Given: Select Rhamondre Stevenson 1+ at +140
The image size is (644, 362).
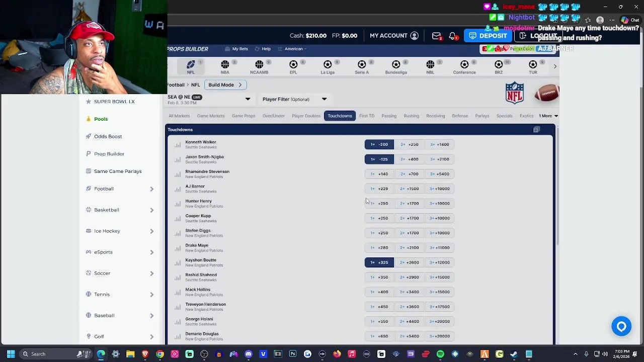Looking at the screenshot, I should pyautogui.click(x=379, y=174).
